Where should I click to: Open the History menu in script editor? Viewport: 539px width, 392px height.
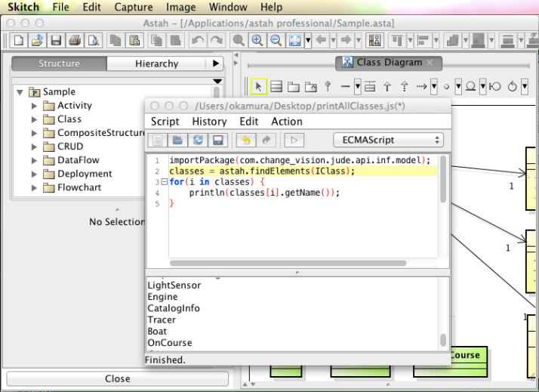click(x=209, y=122)
